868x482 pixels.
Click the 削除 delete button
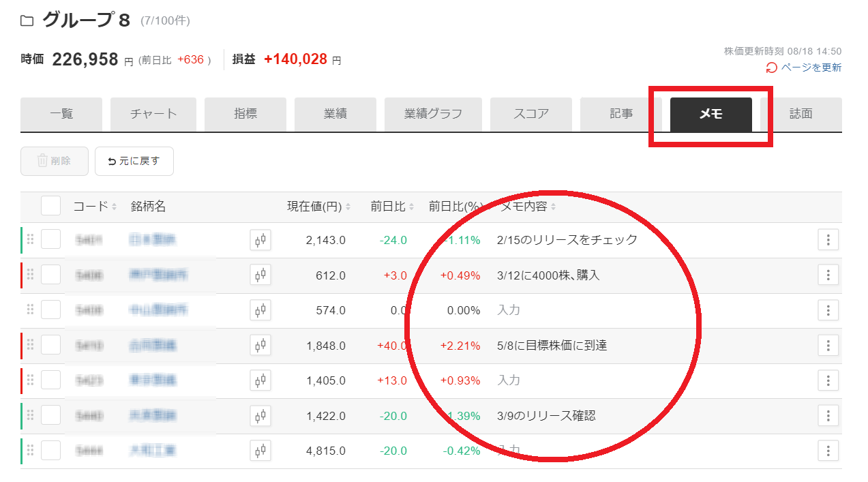pos(55,162)
